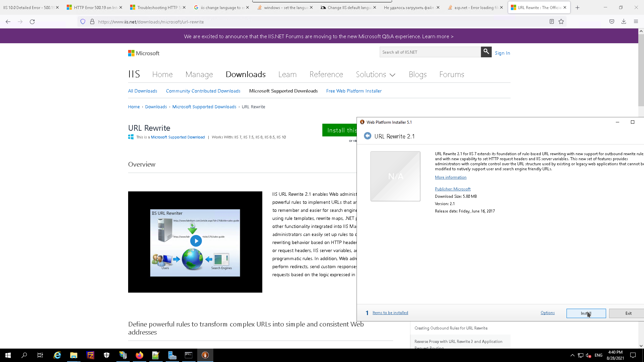Open Firefox application menu hamburger

coord(636,22)
